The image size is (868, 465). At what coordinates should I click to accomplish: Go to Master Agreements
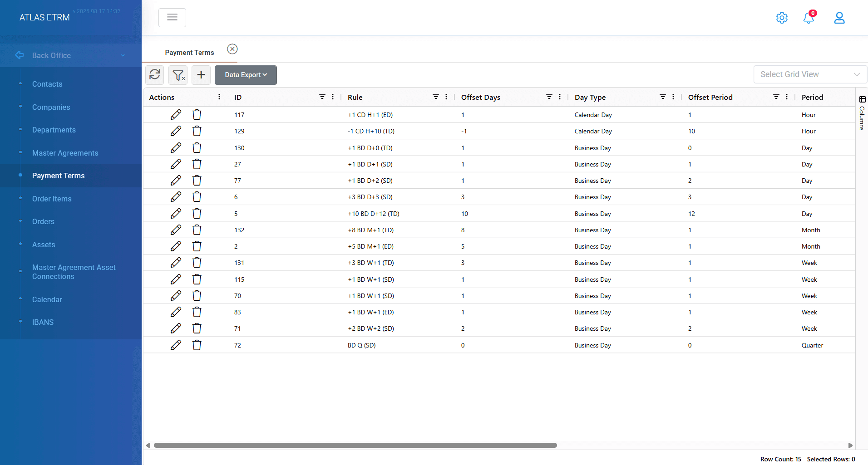65,153
